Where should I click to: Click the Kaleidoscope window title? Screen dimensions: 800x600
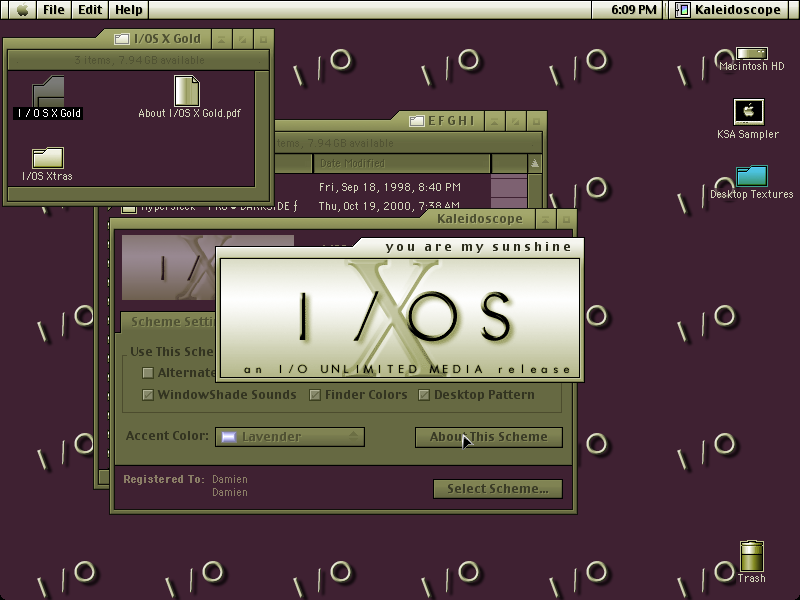(x=480, y=219)
